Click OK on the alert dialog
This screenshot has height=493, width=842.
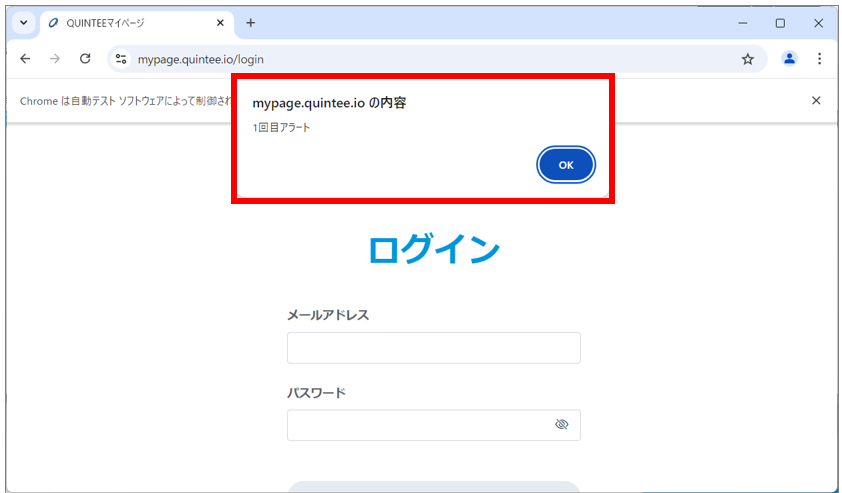point(566,165)
